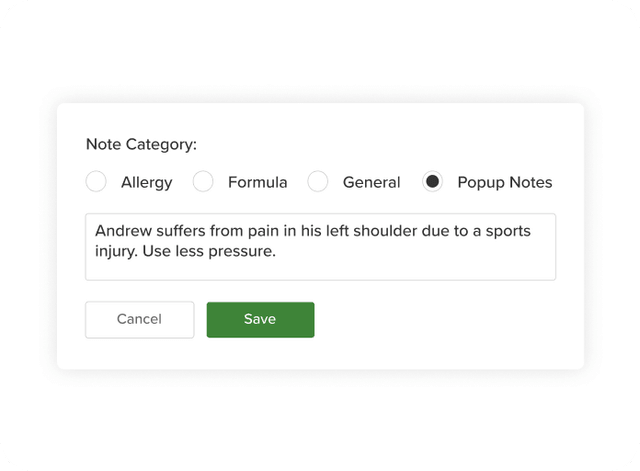This screenshot has width=640, height=471.
Task: Cancel the note dialog
Action: (x=139, y=319)
